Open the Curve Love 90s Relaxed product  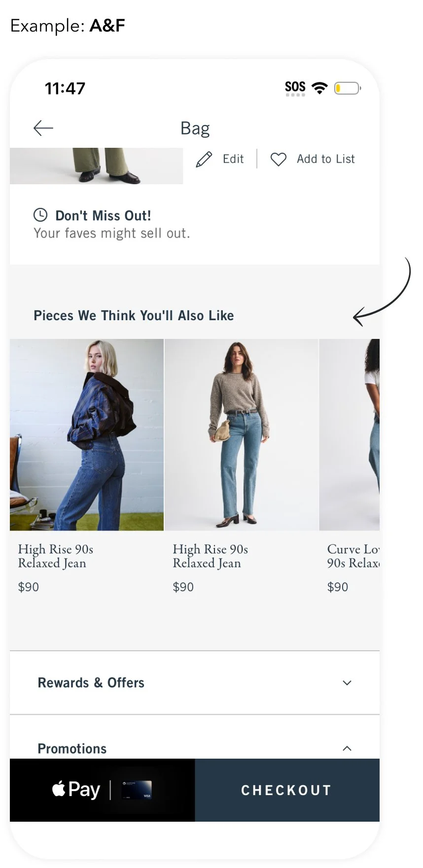tap(350, 434)
